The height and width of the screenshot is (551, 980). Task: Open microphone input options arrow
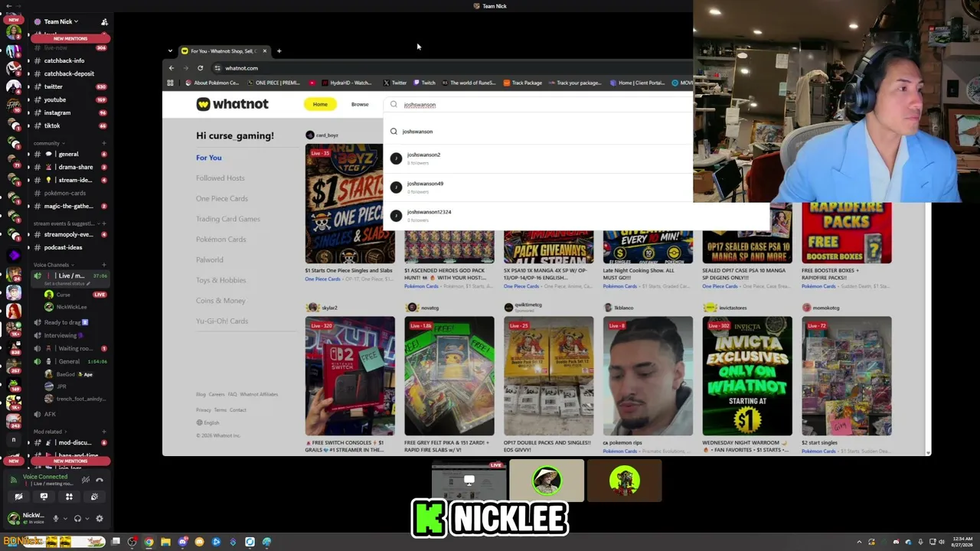pos(64,518)
